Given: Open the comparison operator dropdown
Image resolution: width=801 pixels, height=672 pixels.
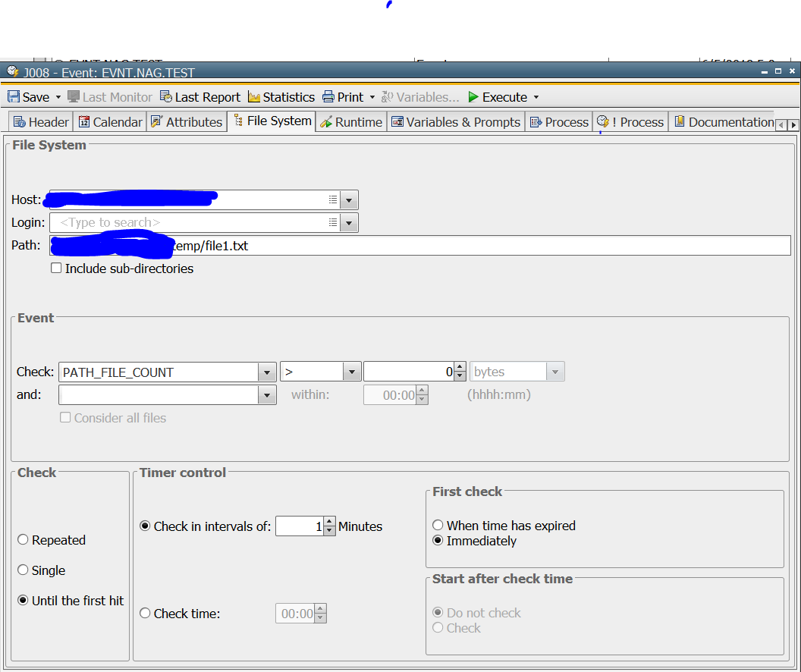Looking at the screenshot, I should coord(351,372).
